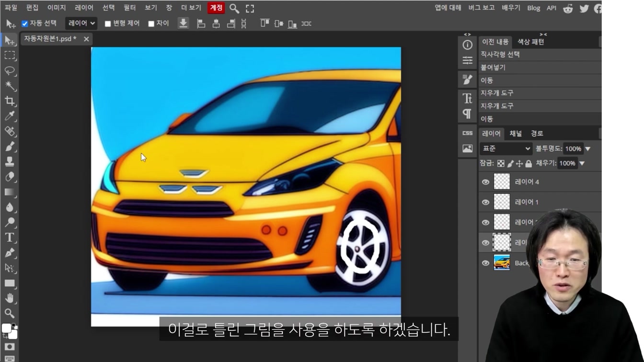
Task: Toggle lock transparent pixels checkerboard icon
Action: tap(501, 164)
